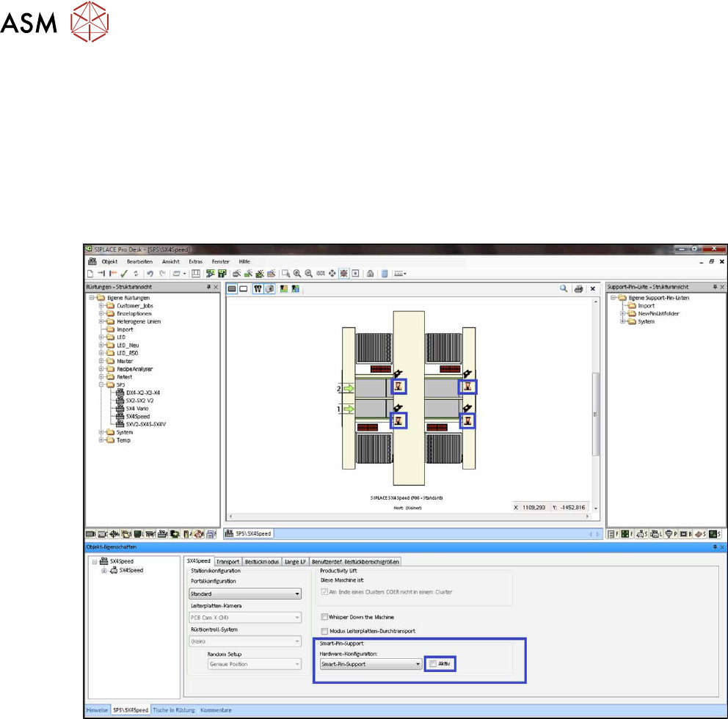Switch to Kommentare bottom tab
728x719 pixels.
click(216, 709)
